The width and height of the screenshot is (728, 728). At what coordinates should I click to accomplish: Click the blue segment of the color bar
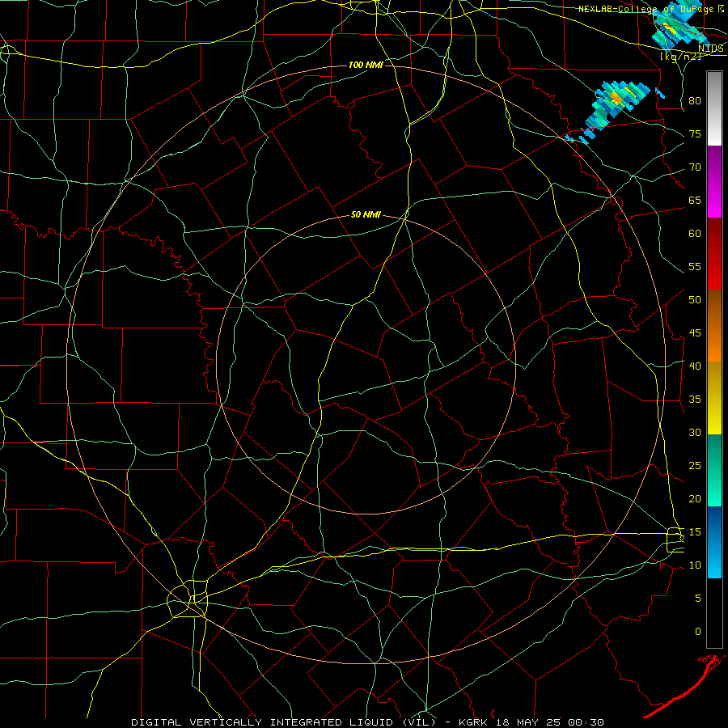(714, 542)
